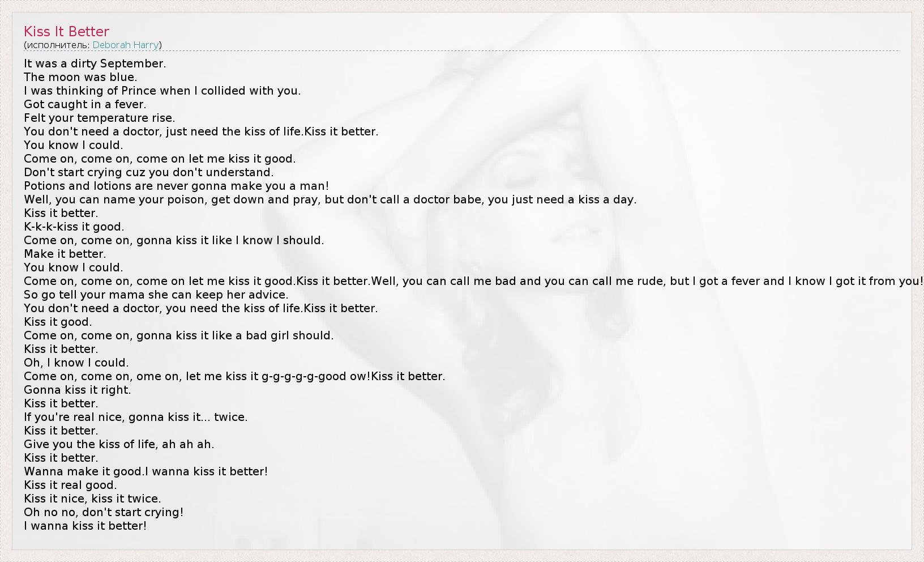Click the "Potions and lotions" lyric line

coord(176,186)
